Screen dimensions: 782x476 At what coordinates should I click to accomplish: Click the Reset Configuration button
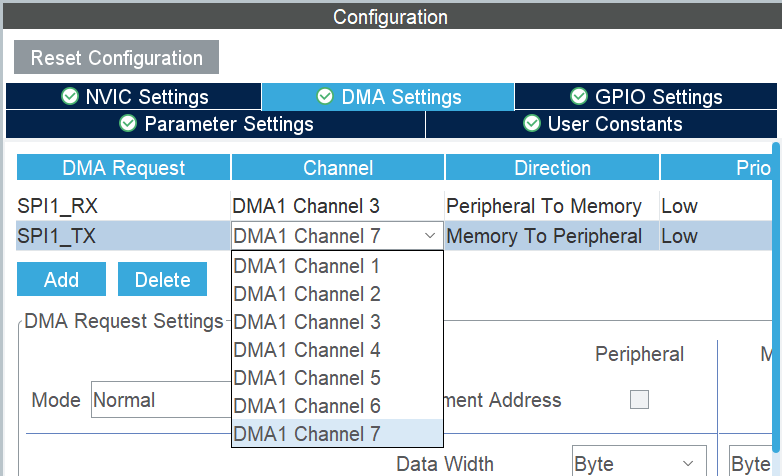[x=116, y=58]
